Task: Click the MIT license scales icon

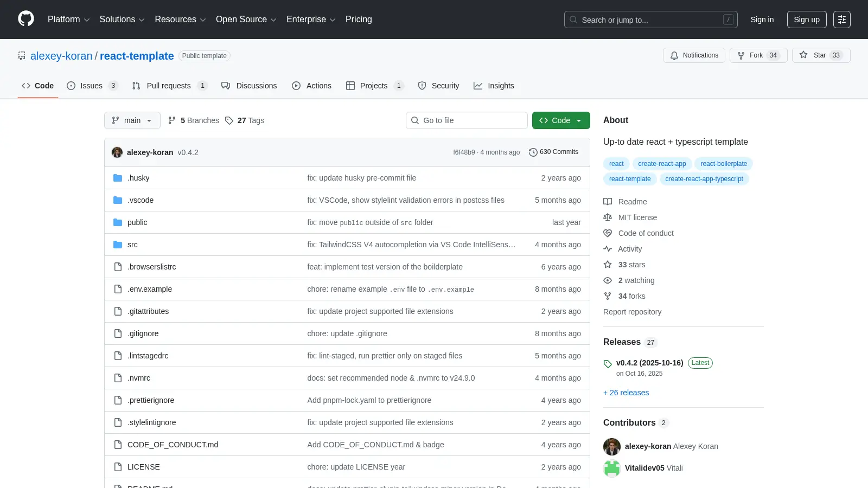Action: (608, 217)
